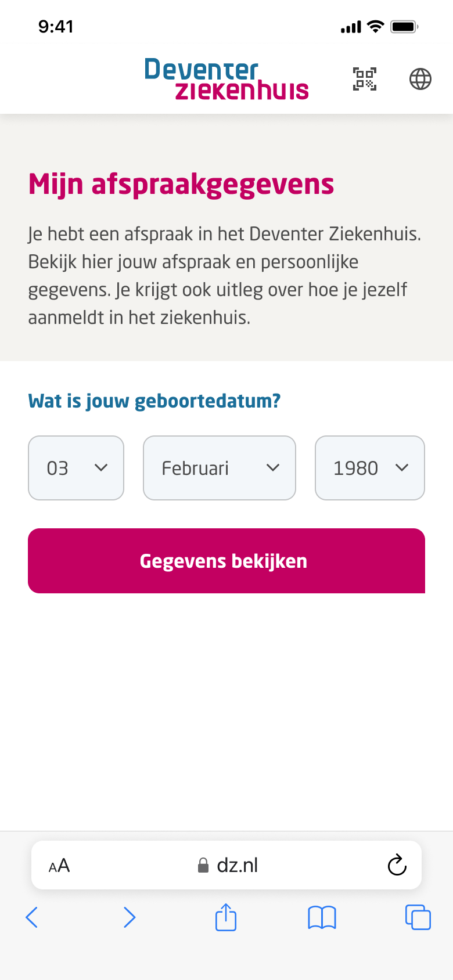This screenshot has width=453, height=980.
Task: Show all open Safari tabs
Action: coord(418,917)
